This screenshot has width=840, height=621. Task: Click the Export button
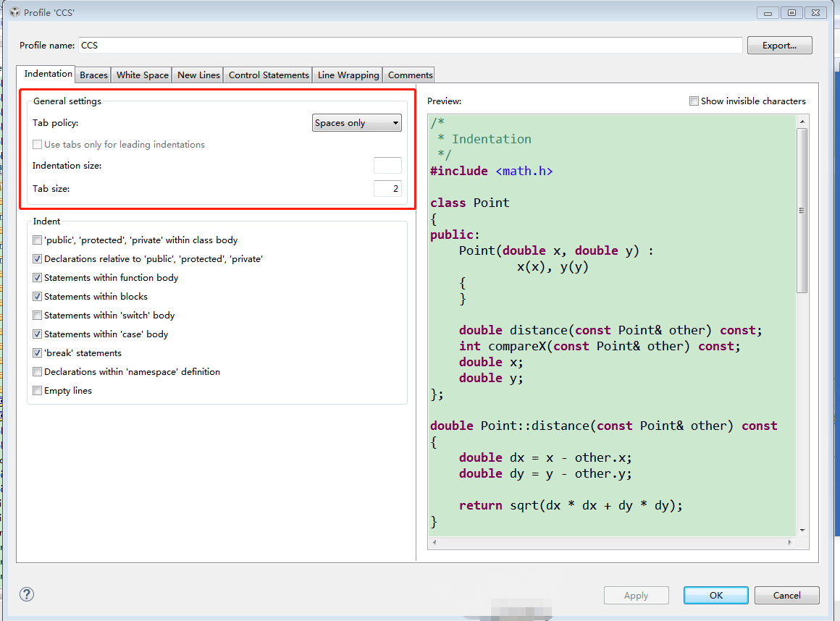point(779,45)
